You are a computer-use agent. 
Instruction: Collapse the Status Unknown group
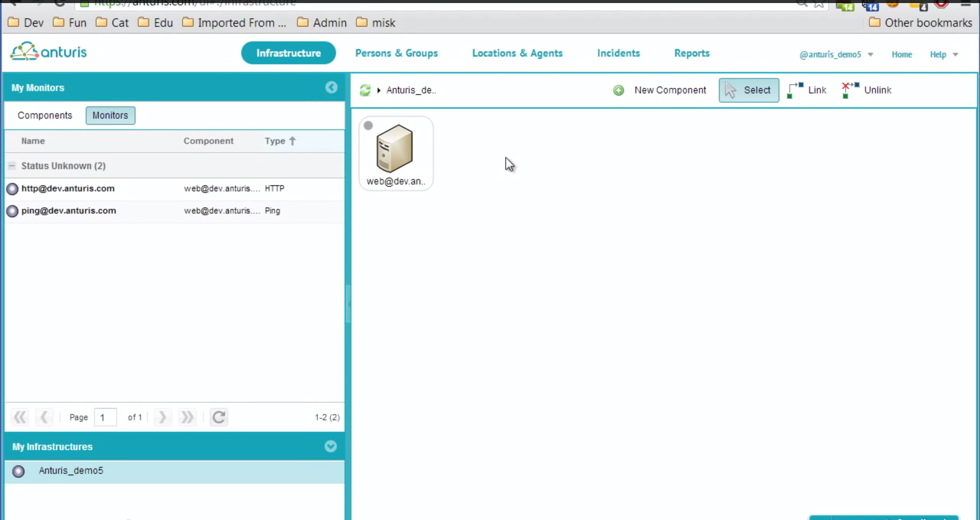click(12, 166)
